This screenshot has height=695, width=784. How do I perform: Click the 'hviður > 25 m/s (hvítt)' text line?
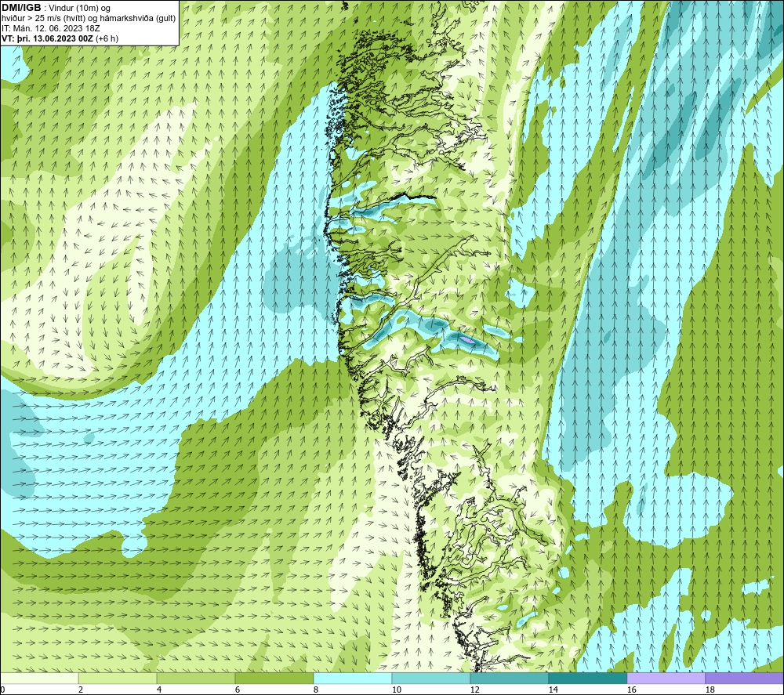[x=89, y=18]
